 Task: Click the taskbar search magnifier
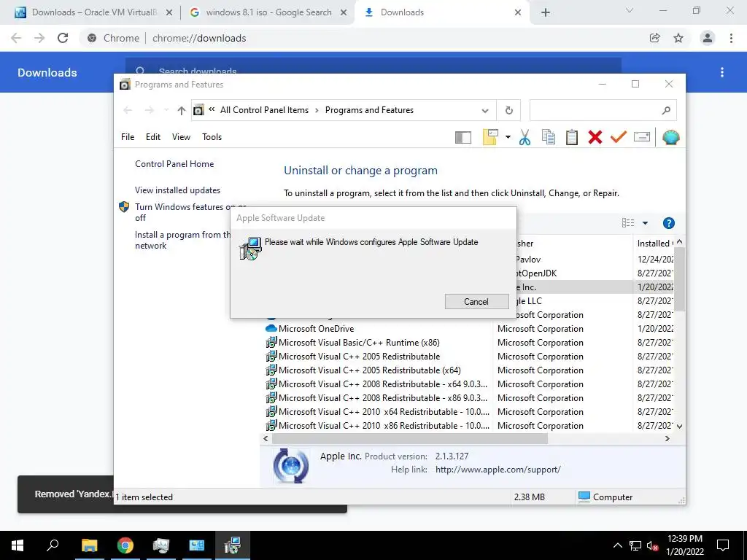click(53, 545)
